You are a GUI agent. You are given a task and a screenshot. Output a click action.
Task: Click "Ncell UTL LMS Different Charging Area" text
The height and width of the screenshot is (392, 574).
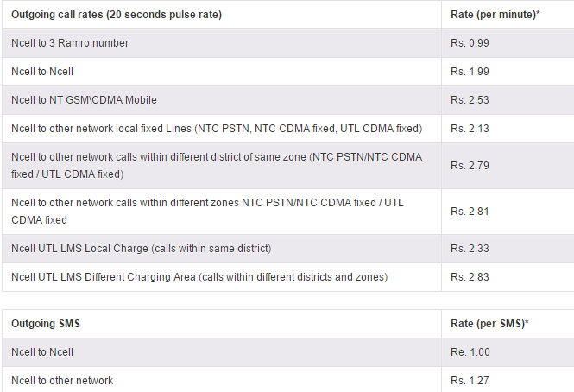pyautogui.click(x=199, y=277)
